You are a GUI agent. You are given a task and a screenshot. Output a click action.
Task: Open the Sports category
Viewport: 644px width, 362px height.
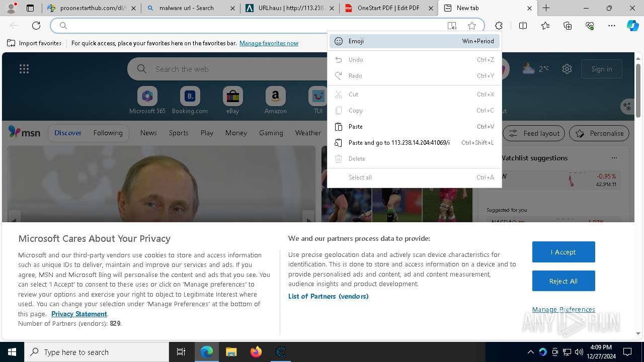tap(179, 133)
